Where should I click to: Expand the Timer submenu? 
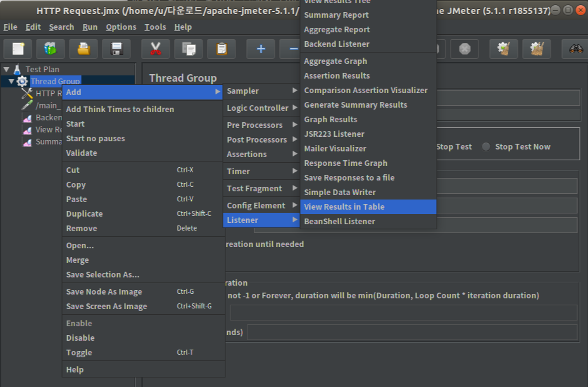pyautogui.click(x=261, y=171)
